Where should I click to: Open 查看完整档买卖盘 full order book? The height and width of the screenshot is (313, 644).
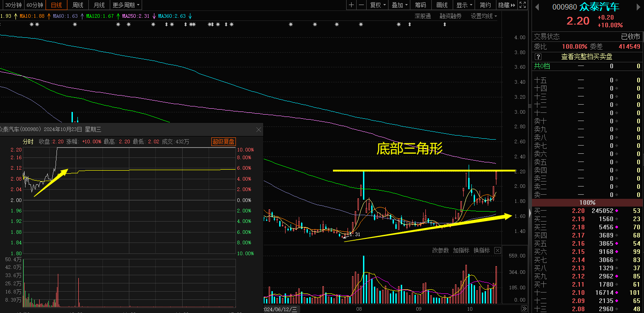587,57
